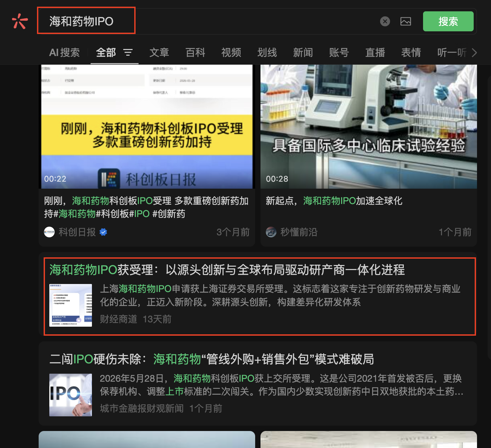The width and height of the screenshot is (491, 448).
Task: Open the 听一听 tab
Action: 452,52
